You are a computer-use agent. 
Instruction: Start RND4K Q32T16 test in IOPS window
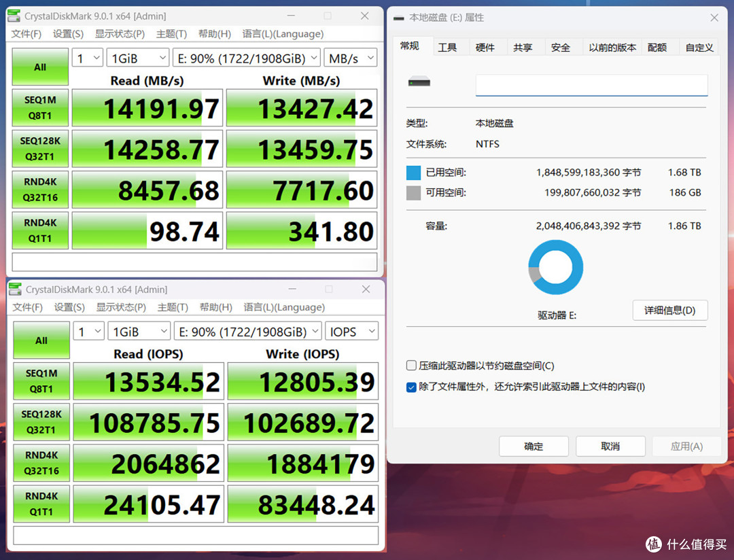[41, 463]
